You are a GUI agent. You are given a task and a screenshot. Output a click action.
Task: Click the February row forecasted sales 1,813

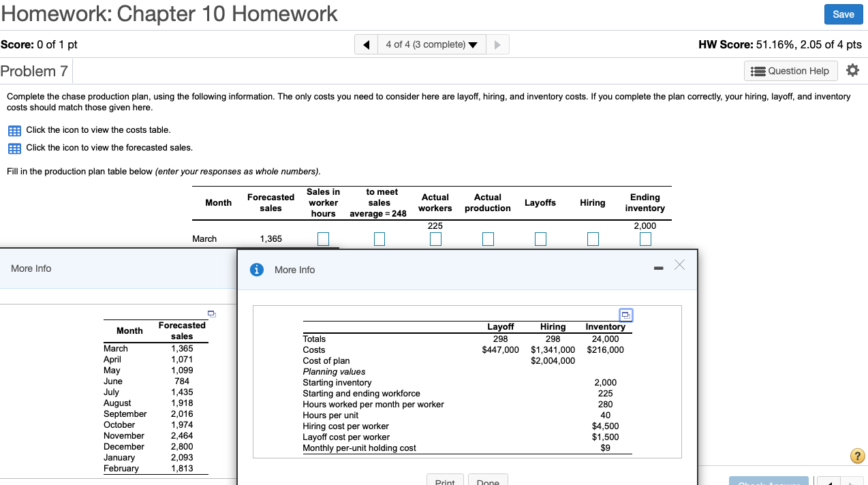(x=182, y=468)
